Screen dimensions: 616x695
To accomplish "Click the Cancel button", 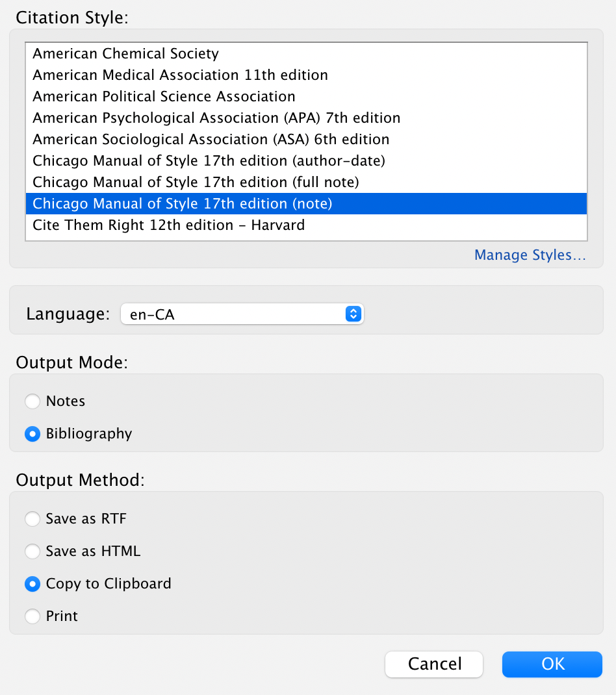I will click(x=434, y=664).
